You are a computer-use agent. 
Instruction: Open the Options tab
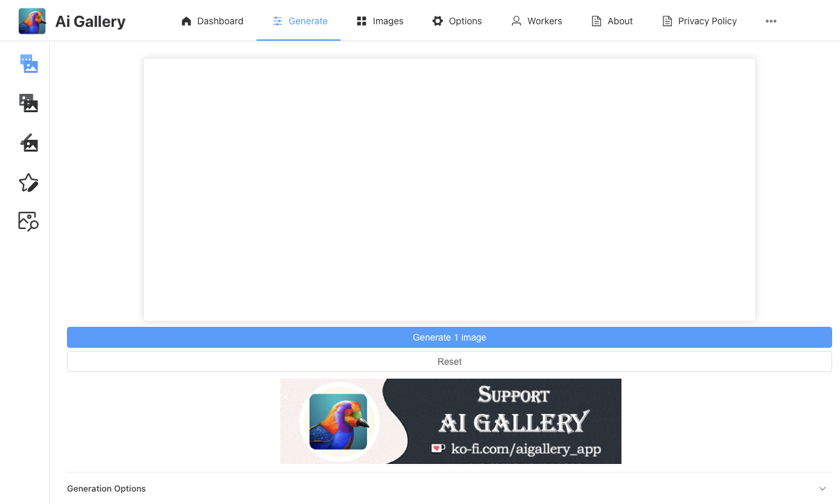[457, 21]
